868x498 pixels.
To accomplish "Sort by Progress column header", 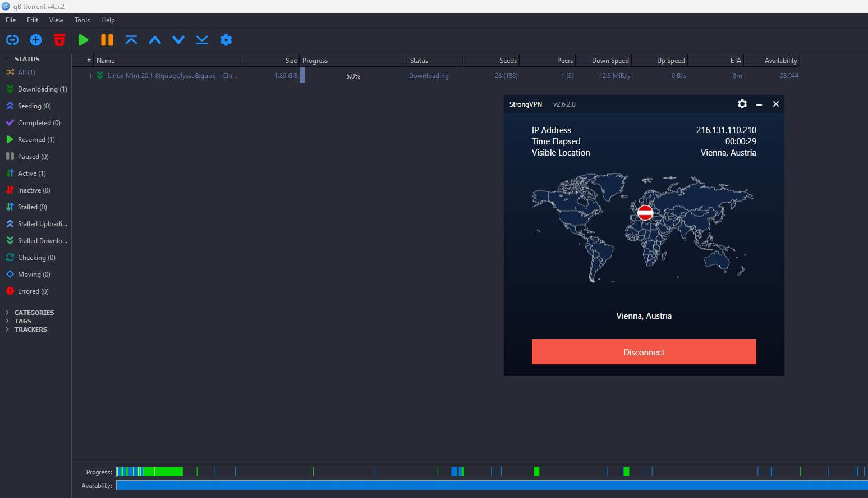I will tap(353, 61).
